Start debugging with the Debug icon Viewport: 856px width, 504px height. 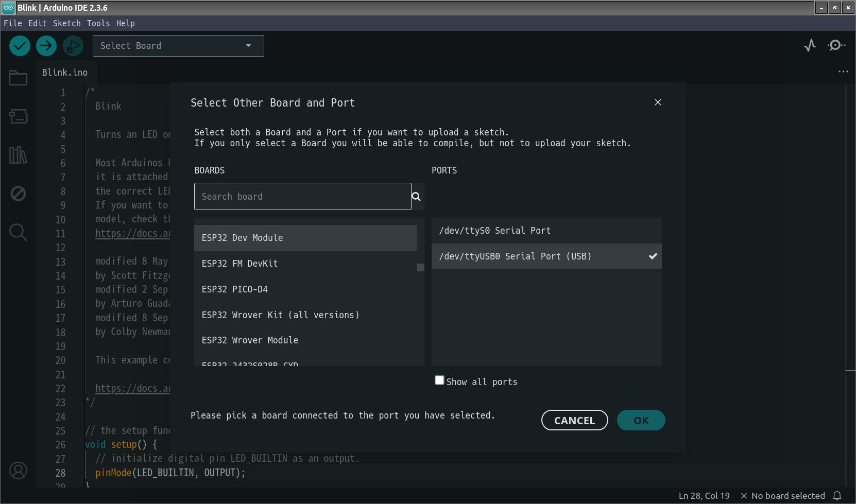click(x=73, y=46)
